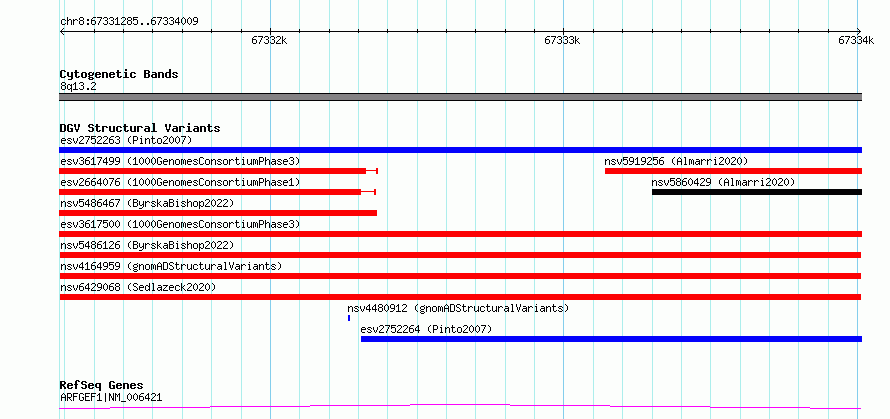The width and height of the screenshot is (890, 419).
Task: Click the left arrow end of the ruler
Action: [x=62, y=31]
